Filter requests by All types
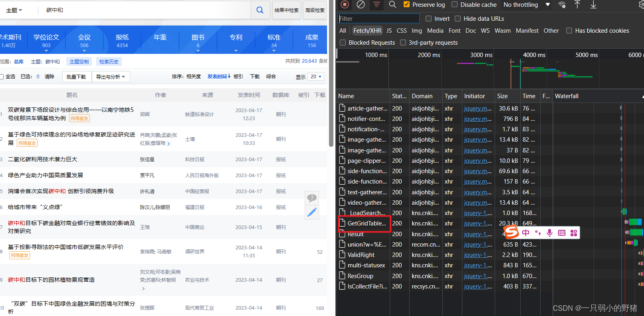The image size is (644, 316). point(343,30)
